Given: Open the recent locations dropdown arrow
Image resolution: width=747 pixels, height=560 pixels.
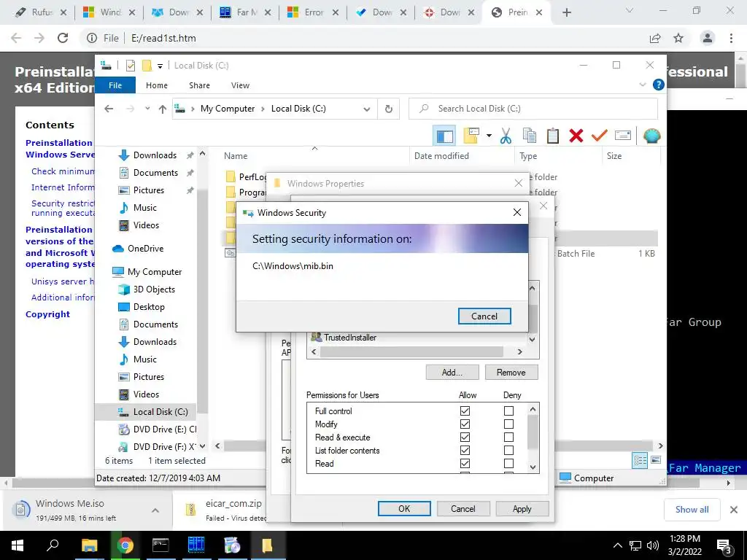Looking at the screenshot, I should [x=147, y=109].
